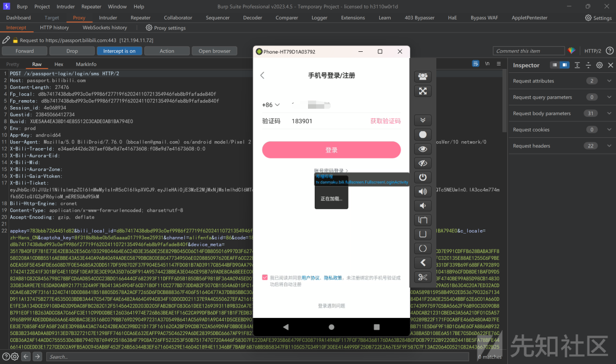
Task: Click the solid circle touch icon in the phone sidebar
Action: 423,134
